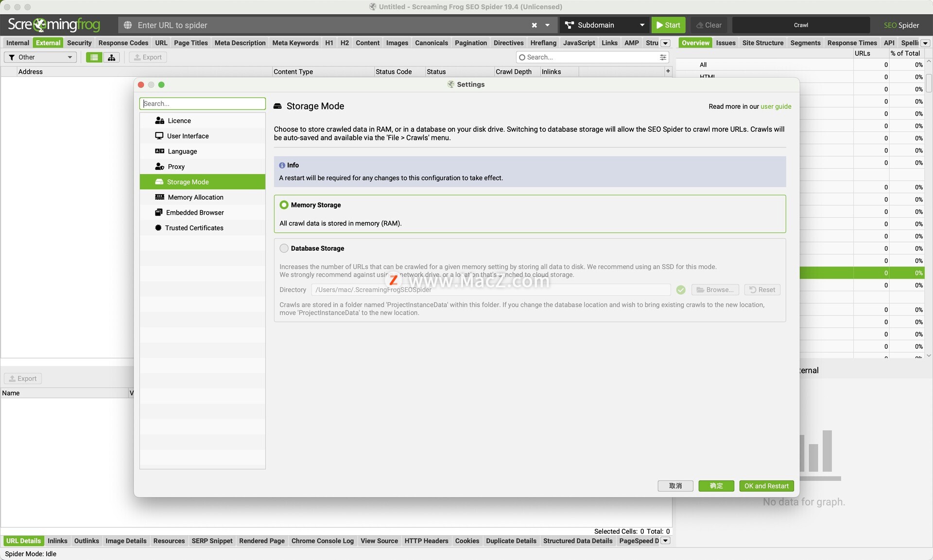The height and width of the screenshot is (560, 933).
Task: Open the Inlinks bottom tab
Action: pos(57,541)
